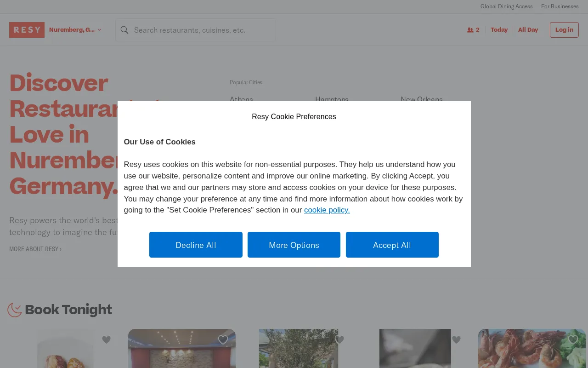Click the search magnifier icon

(x=124, y=30)
